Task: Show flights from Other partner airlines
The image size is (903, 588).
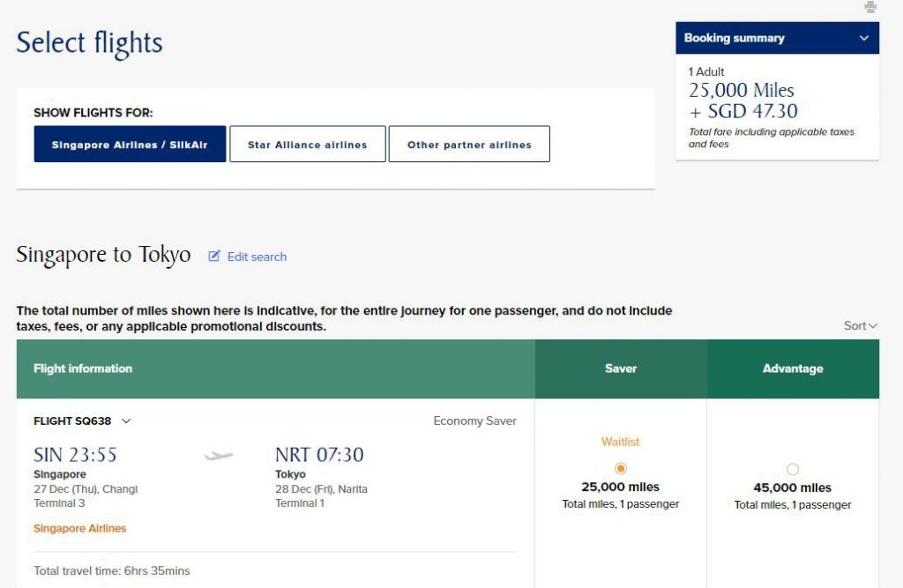Action: pos(469,144)
